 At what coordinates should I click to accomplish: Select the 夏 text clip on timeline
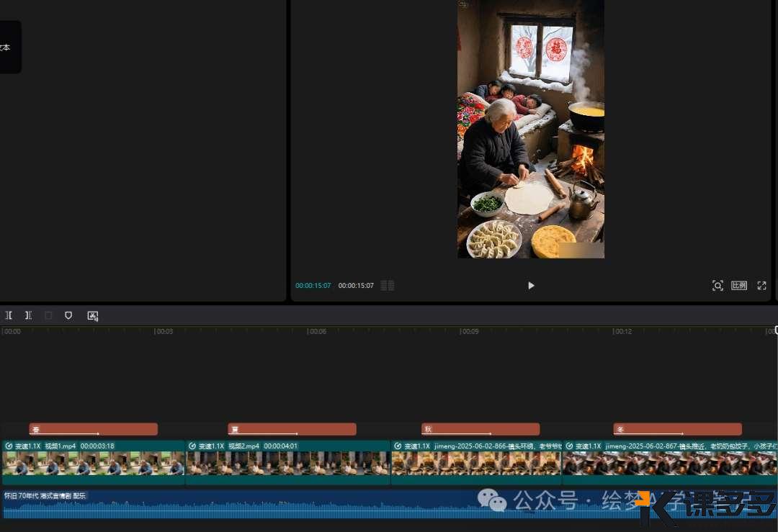(292, 429)
